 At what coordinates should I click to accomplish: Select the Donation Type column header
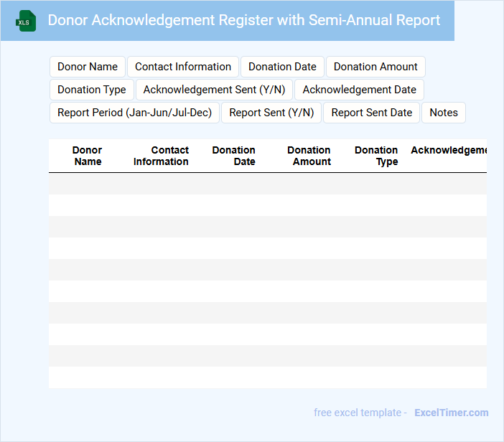[x=376, y=156]
